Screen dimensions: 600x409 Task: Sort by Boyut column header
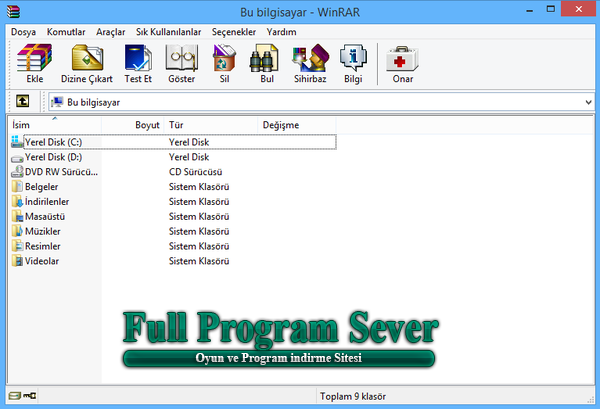coord(133,125)
